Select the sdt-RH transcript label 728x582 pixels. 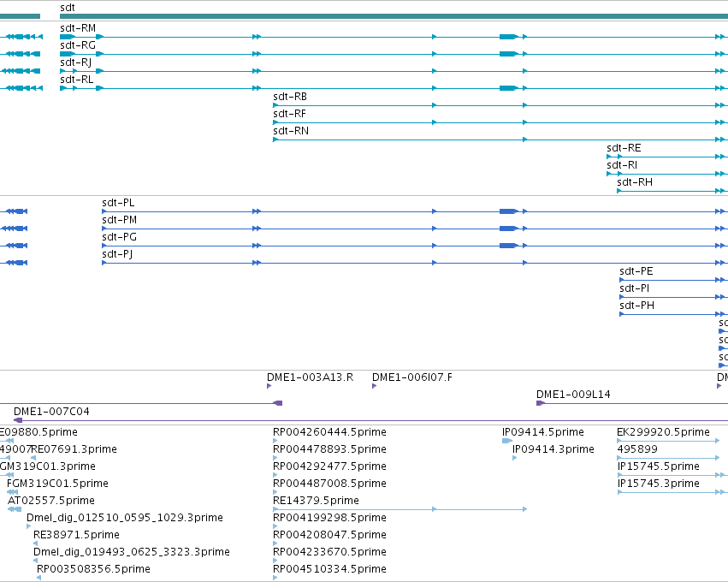click(x=635, y=182)
